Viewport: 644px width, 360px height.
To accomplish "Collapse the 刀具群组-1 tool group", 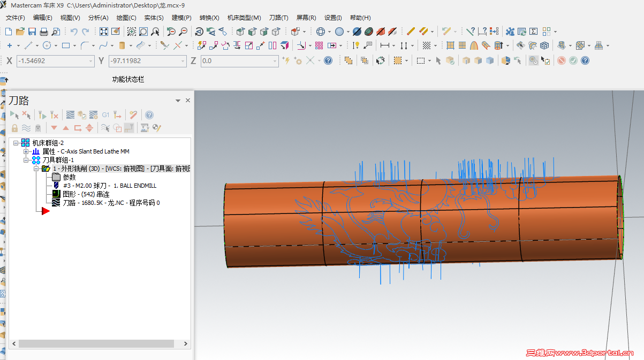I will click(x=26, y=160).
